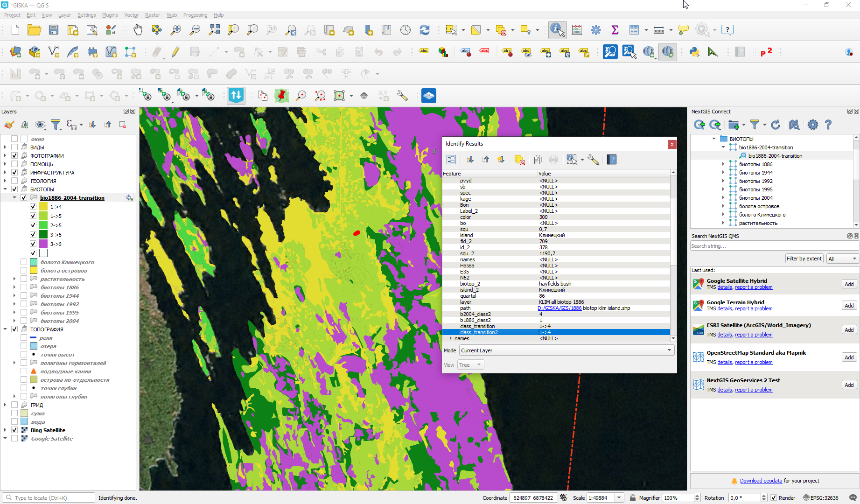This screenshot has height=504, width=860.
Task: Toggle the Render checkbox in status bar
Action: tap(774, 498)
